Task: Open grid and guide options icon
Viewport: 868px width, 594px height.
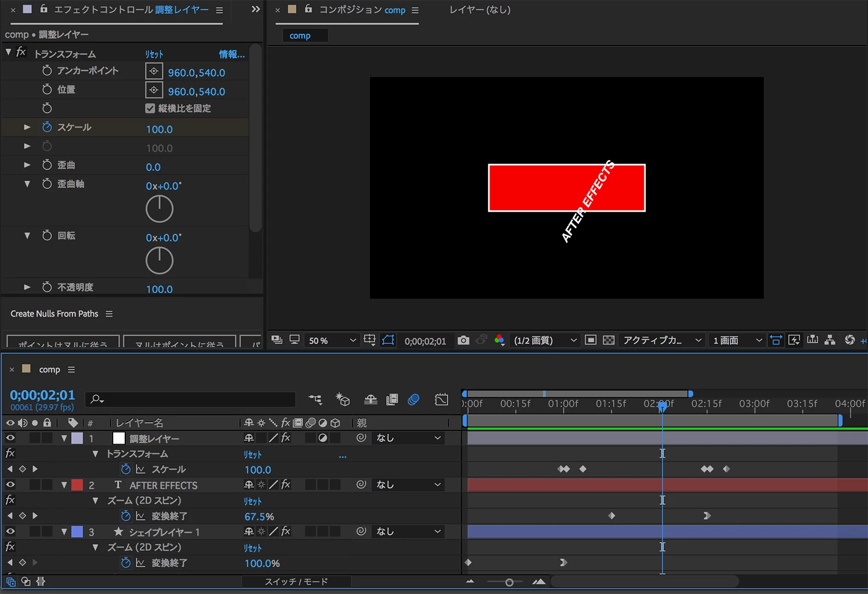Action: pyautogui.click(x=370, y=340)
